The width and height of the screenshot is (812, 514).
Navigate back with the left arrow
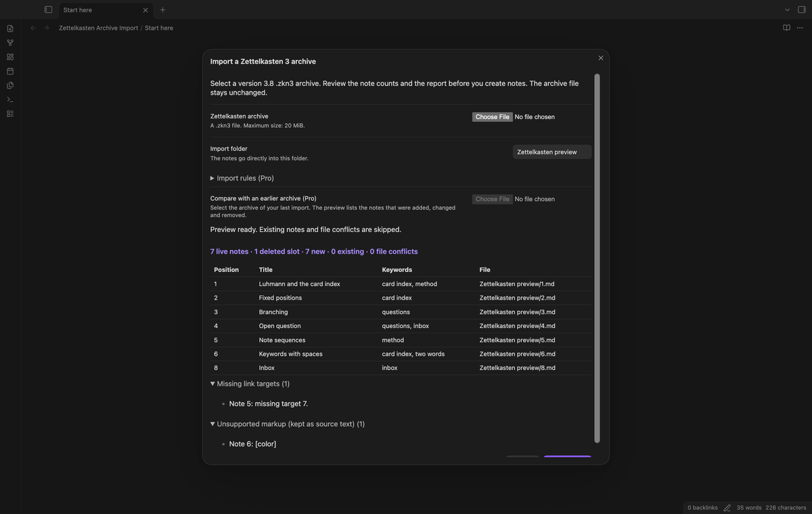point(32,28)
